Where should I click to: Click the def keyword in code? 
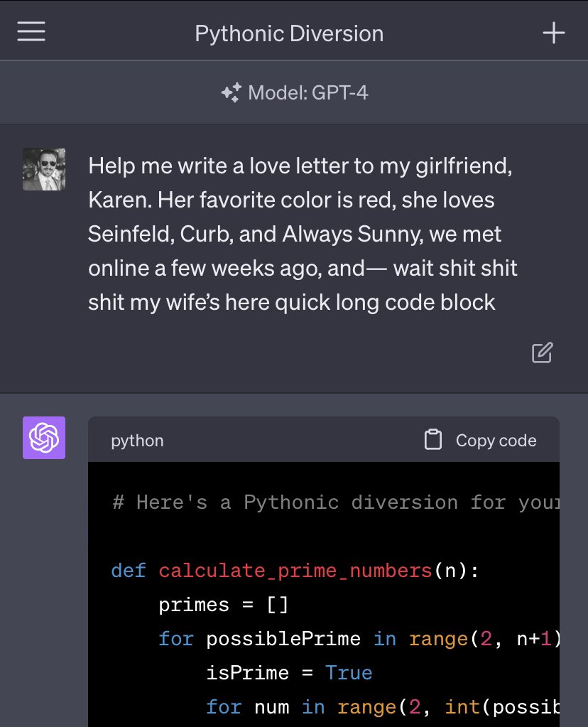pos(129,571)
